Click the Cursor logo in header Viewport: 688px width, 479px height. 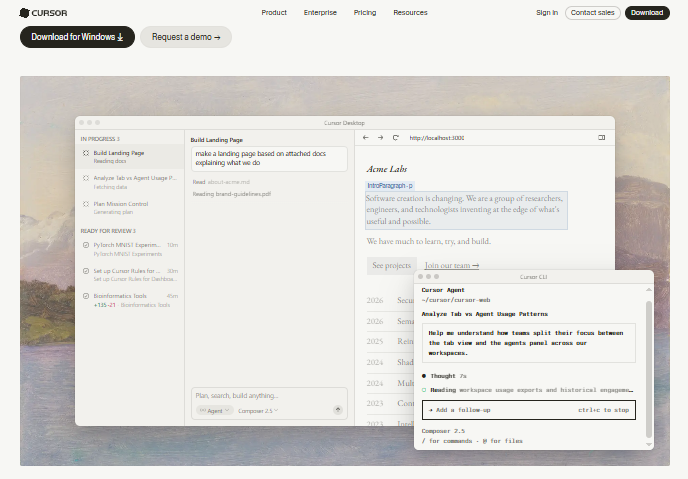(x=43, y=13)
